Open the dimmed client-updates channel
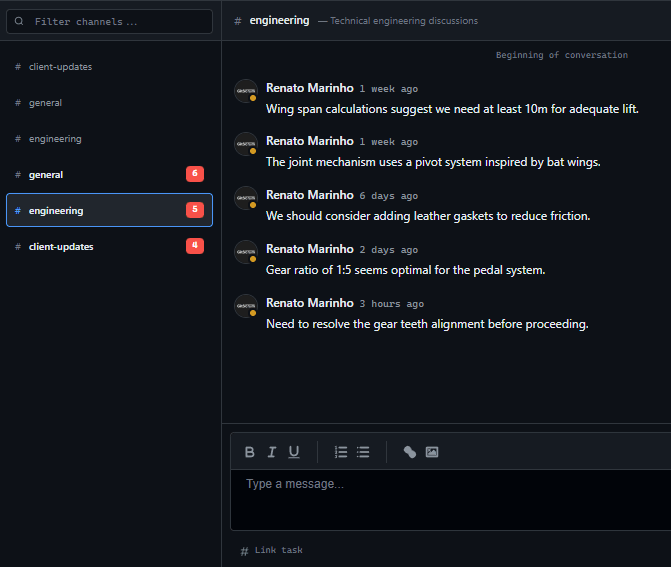671x567 pixels. tap(110, 67)
